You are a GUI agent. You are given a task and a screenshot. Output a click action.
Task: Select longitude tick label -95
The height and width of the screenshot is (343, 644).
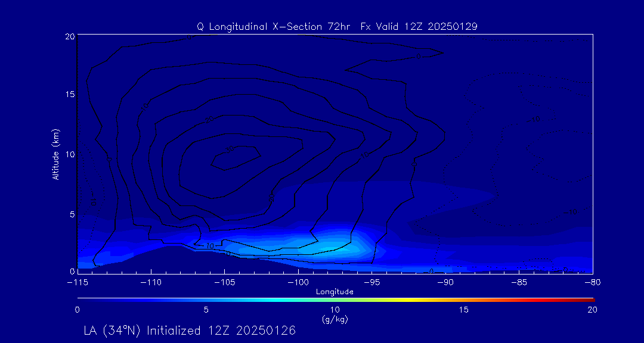371,283
